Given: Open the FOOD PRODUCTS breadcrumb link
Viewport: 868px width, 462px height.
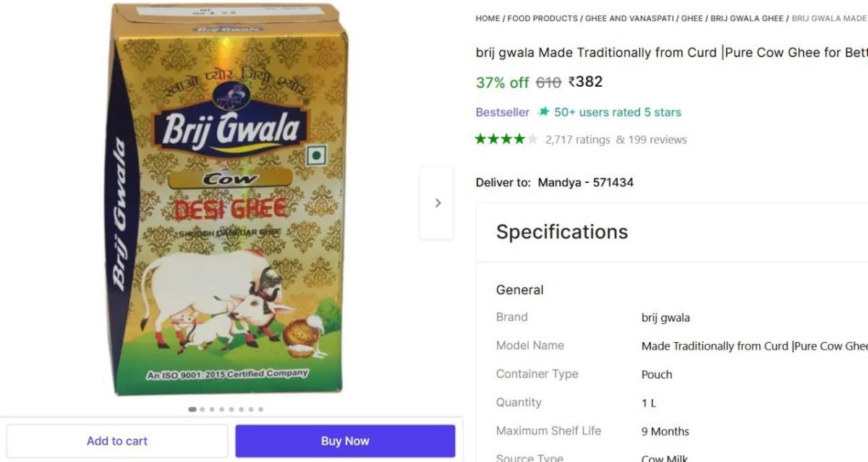Looking at the screenshot, I should click(x=541, y=19).
